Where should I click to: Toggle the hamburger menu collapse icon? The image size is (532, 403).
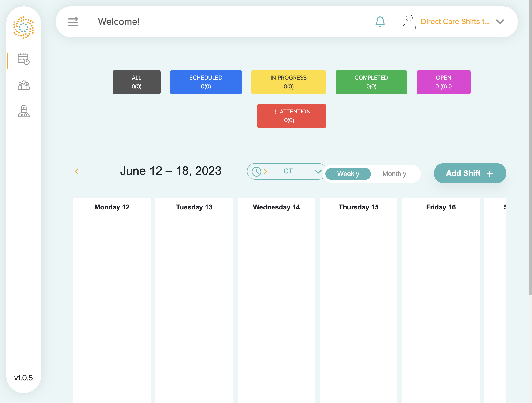[73, 22]
